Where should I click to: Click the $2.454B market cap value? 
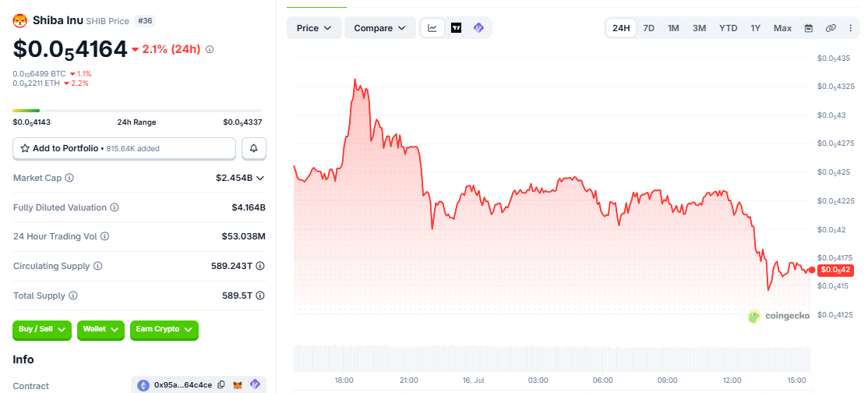pyautogui.click(x=234, y=178)
